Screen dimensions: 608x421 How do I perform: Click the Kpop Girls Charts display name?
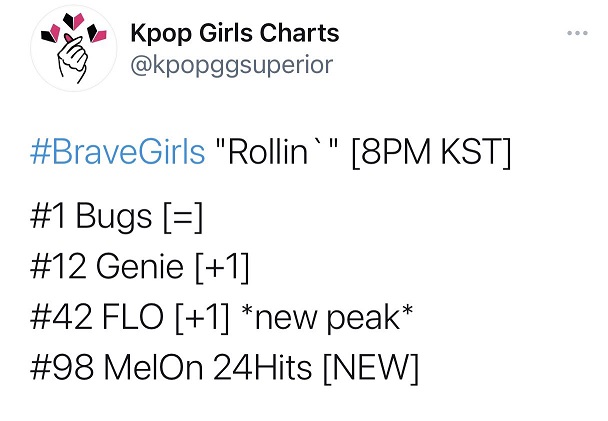[x=235, y=33]
